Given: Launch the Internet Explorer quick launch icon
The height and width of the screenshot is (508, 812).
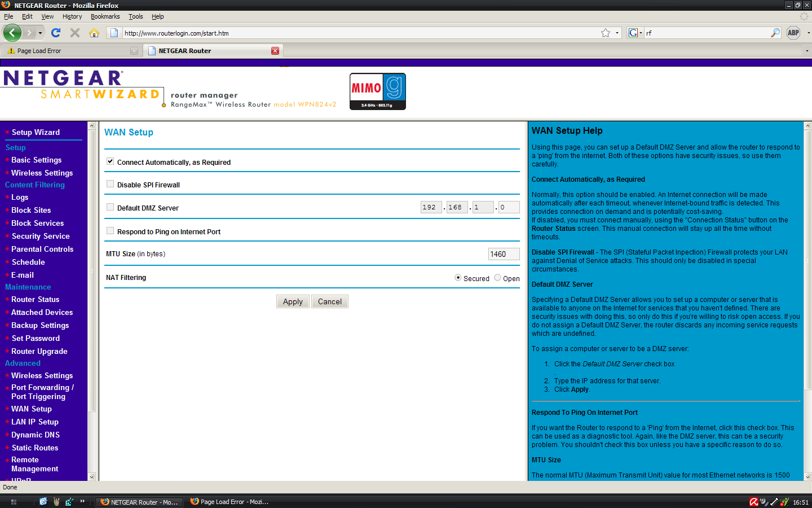Looking at the screenshot, I should tap(43, 501).
